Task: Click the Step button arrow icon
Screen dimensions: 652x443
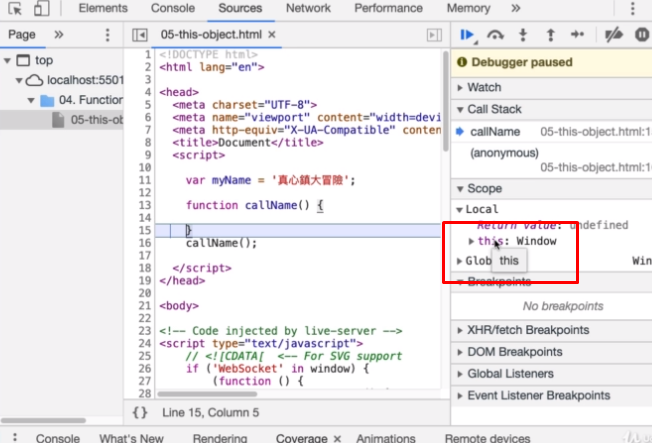Action: (577, 35)
